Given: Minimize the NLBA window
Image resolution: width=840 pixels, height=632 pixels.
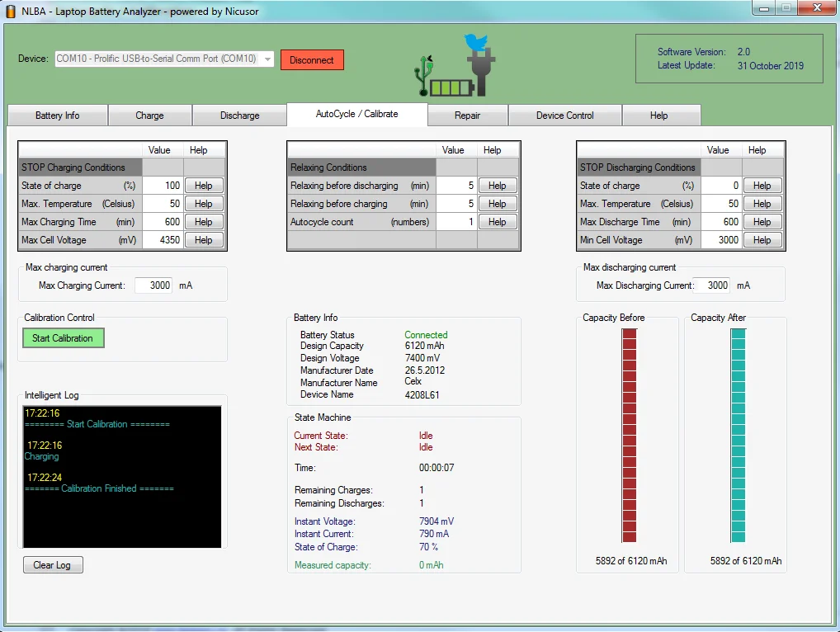Looking at the screenshot, I should (764, 8).
